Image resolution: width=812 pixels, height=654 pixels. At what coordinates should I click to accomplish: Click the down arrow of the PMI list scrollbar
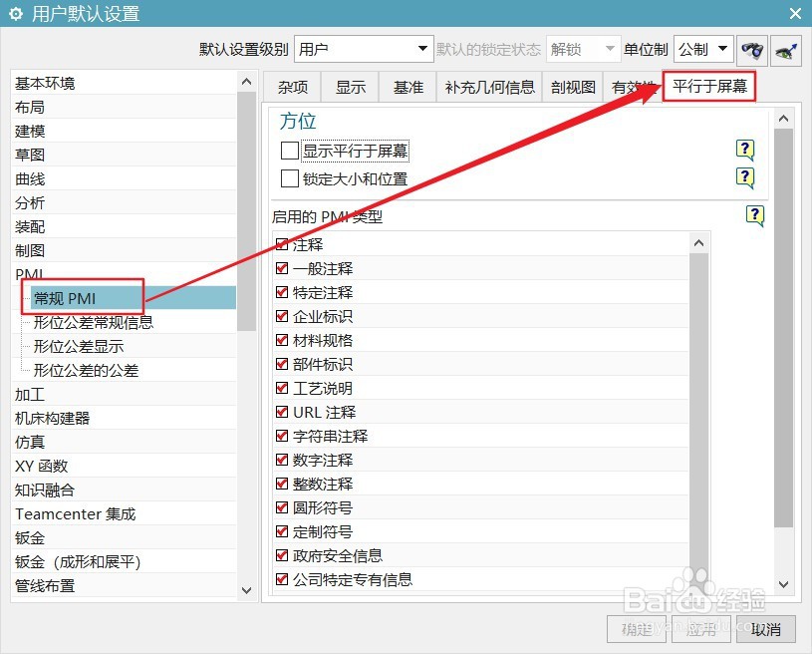698,586
